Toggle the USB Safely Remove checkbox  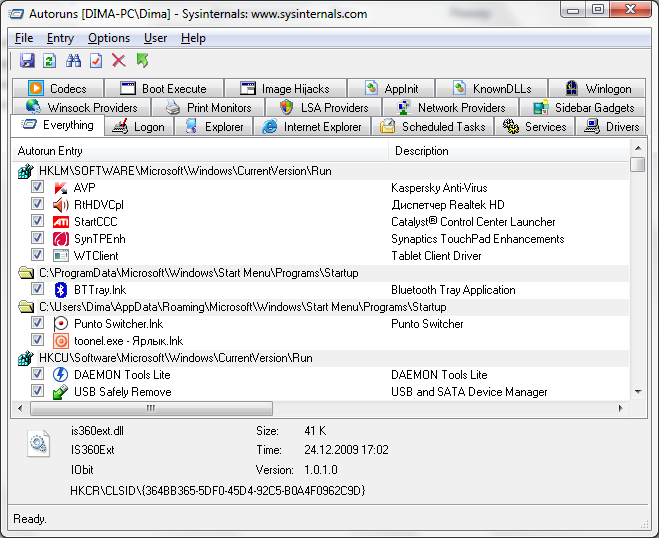37,390
